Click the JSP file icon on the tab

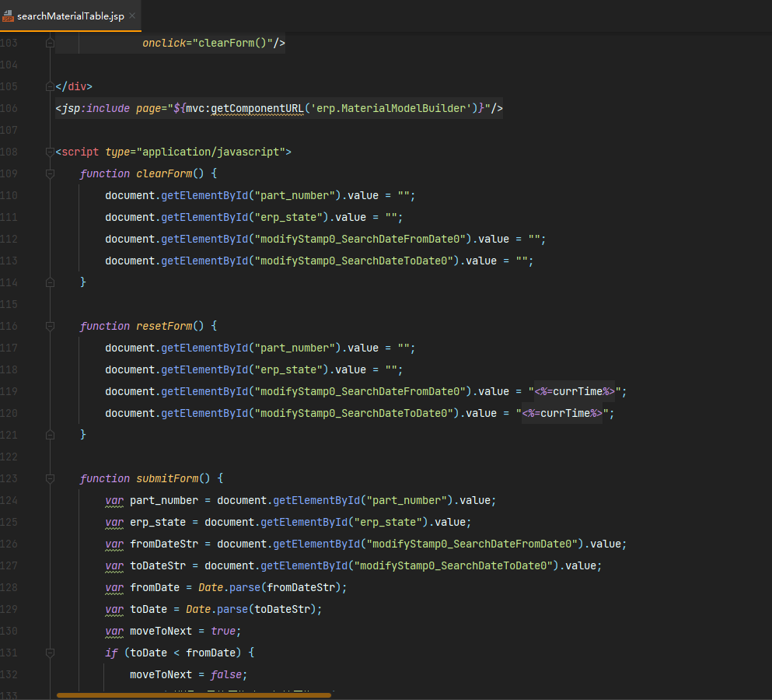(9, 16)
